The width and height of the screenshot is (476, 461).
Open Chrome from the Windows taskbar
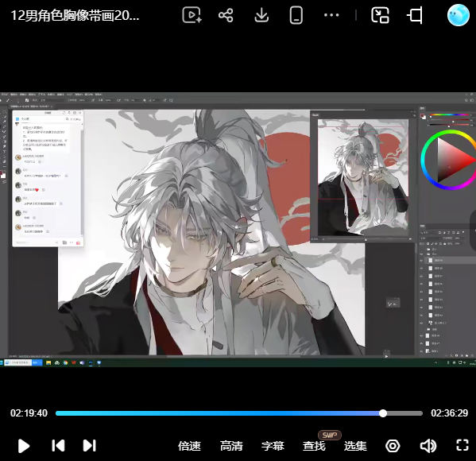[65, 363]
